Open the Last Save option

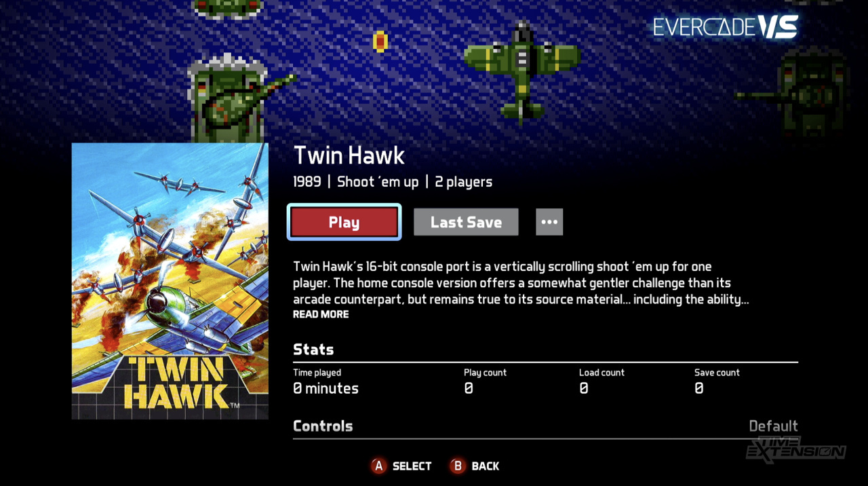tap(466, 222)
